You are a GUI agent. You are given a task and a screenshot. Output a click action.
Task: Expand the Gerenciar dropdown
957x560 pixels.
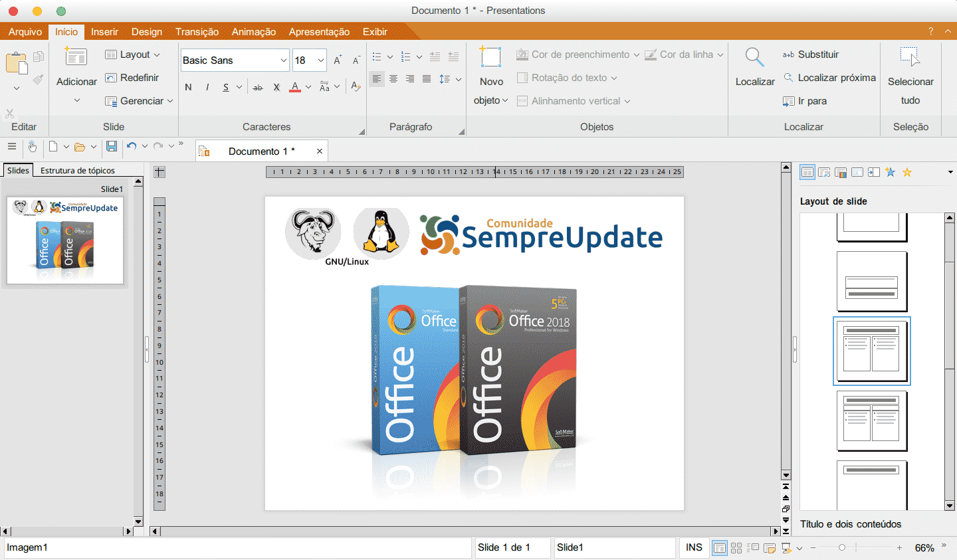170,101
